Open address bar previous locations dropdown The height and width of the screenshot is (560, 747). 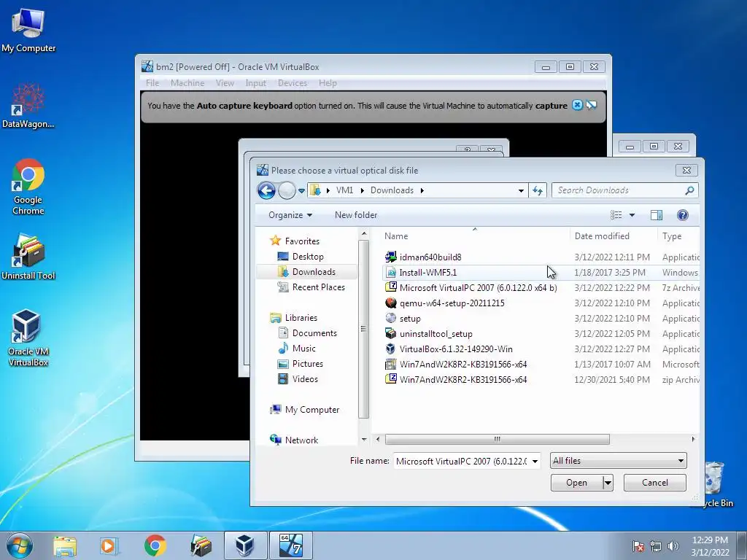521,190
